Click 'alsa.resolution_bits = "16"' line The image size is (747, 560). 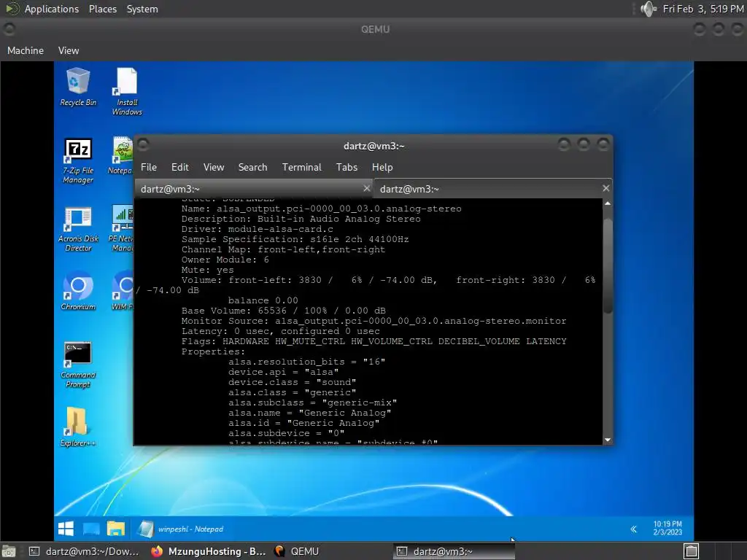coord(307,362)
